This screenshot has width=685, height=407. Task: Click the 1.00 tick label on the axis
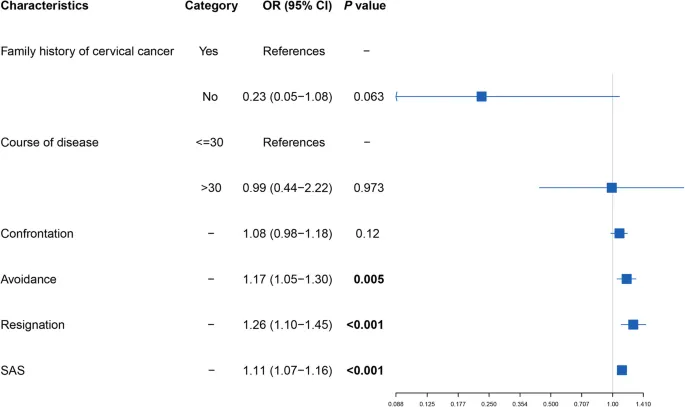[x=612, y=402]
